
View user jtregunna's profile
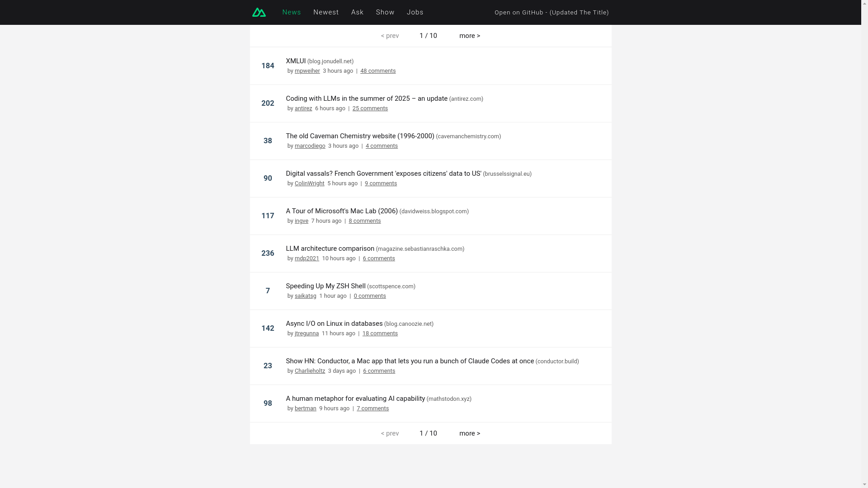[x=307, y=333]
